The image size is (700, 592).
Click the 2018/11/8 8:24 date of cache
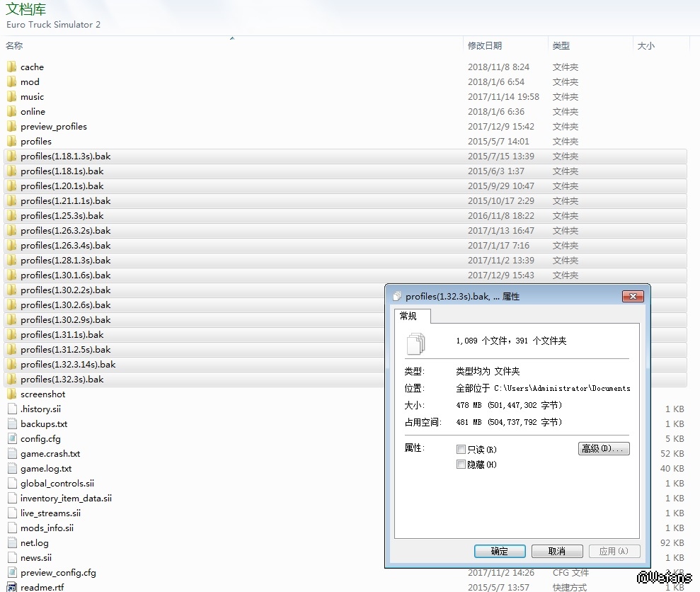click(498, 67)
